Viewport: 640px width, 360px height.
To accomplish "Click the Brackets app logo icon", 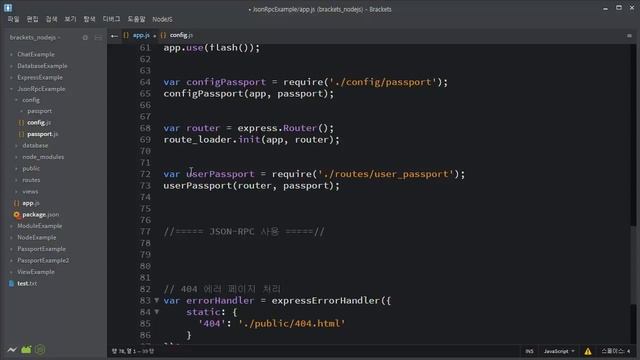I will coord(8,7).
